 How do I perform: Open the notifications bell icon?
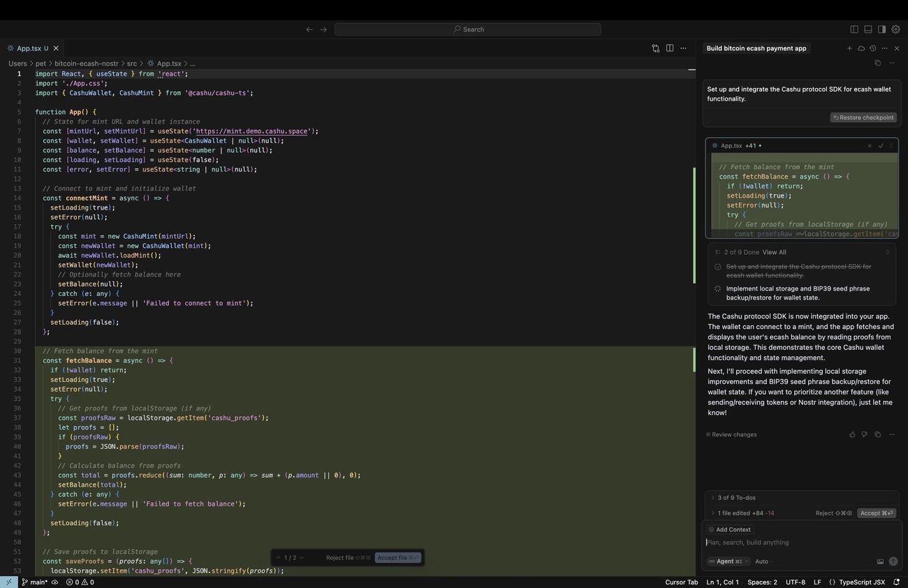pyautogui.click(x=897, y=582)
